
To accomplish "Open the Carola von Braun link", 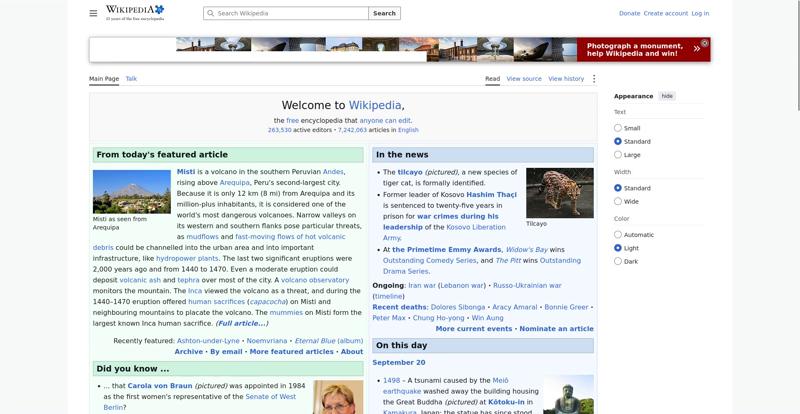I will pos(160,385).
